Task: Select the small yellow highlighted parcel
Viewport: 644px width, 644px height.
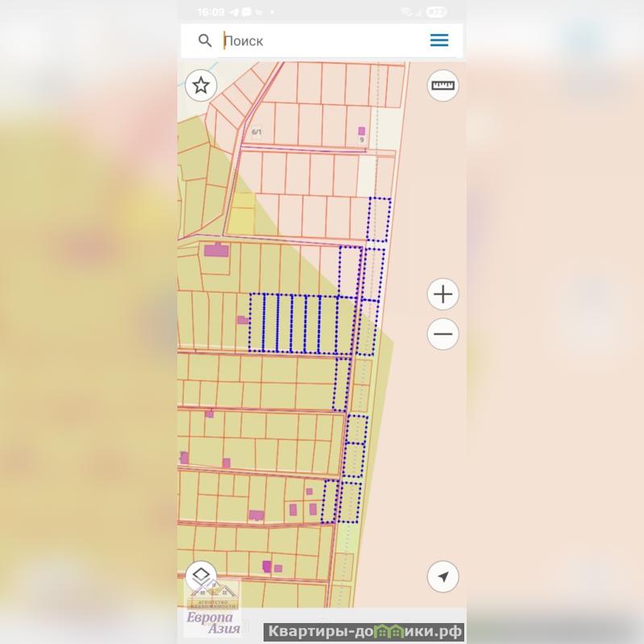Action: (243, 213)
